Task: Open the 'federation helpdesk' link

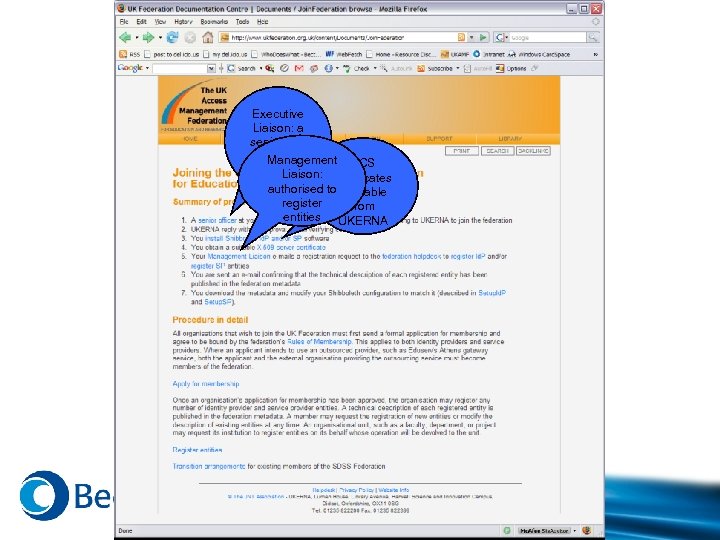Action: [411, 257]
